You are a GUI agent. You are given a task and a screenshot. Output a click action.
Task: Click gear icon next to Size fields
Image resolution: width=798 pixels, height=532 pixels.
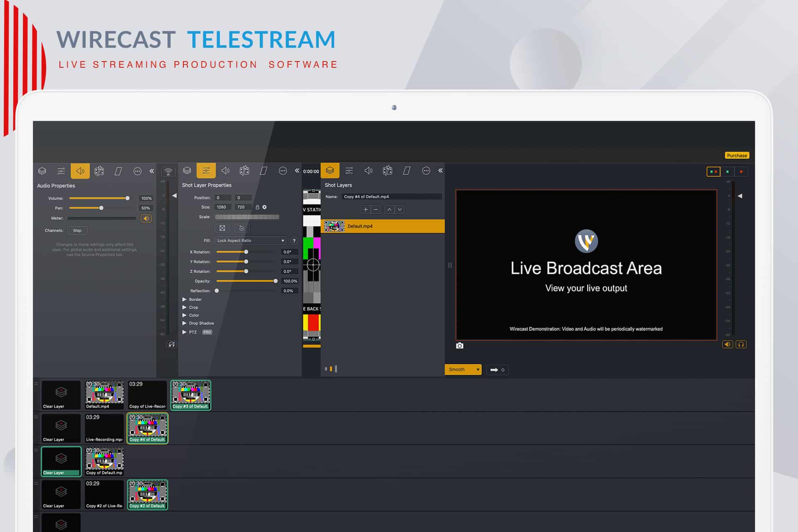pos(264,207)
